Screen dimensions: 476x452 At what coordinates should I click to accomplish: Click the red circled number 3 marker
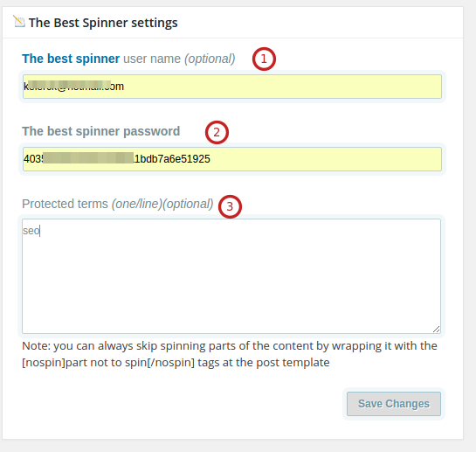click(230, 206)
